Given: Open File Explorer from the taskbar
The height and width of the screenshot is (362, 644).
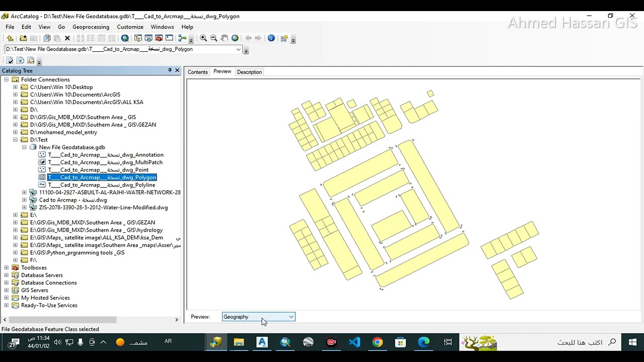Looking at the screenshot, I should 238,342.
